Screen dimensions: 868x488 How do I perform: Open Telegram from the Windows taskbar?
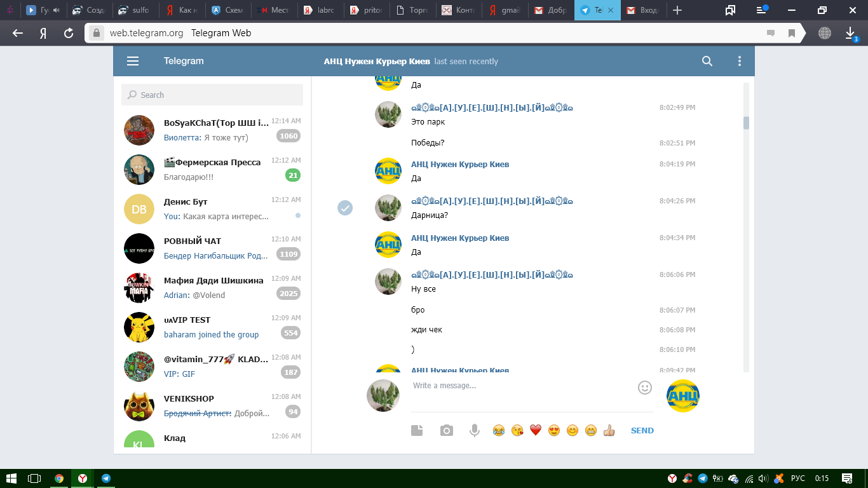(106, 478)
